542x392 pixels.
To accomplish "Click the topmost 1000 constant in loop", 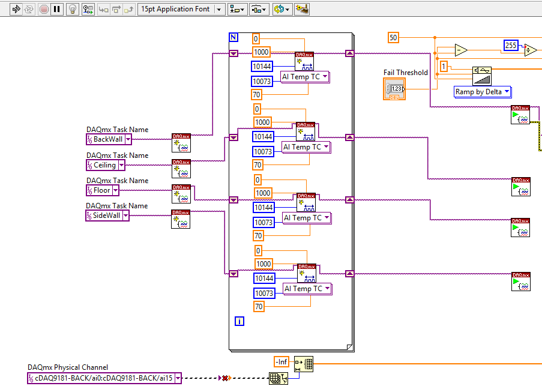I will (261, 52).
